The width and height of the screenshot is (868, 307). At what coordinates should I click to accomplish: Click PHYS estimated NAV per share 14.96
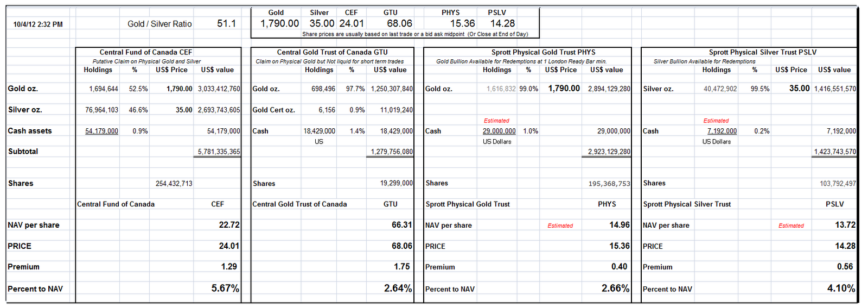click(x=620, y=225)
